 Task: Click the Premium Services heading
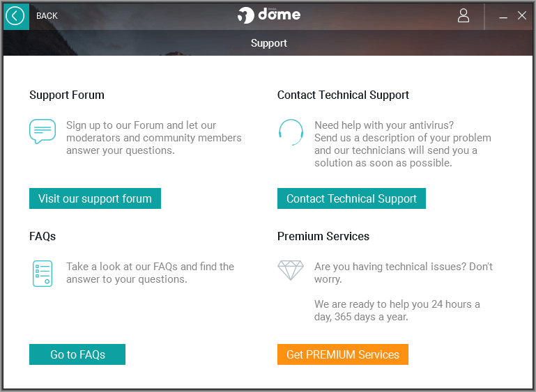coord(323,236)
